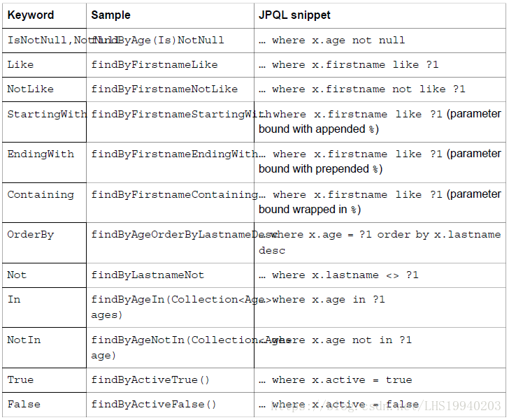Click the OrderBy keyword cell
The width and height of the screenshot is (509, 420).
31,235
